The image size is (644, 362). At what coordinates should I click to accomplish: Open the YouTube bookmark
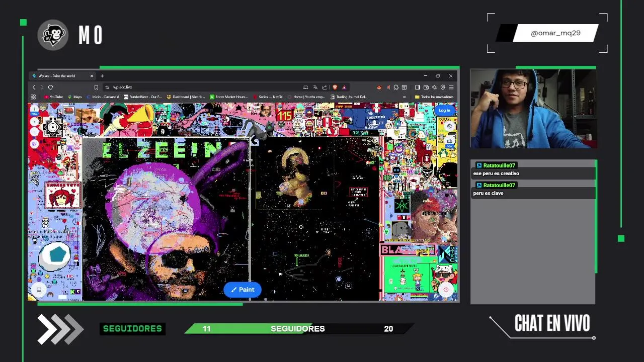[x=53, y=97]
